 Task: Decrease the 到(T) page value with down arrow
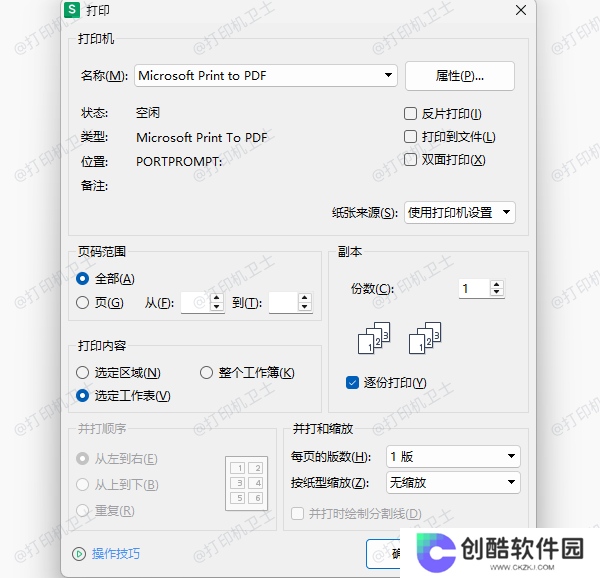pyautogui.click(x=305, y=307)
